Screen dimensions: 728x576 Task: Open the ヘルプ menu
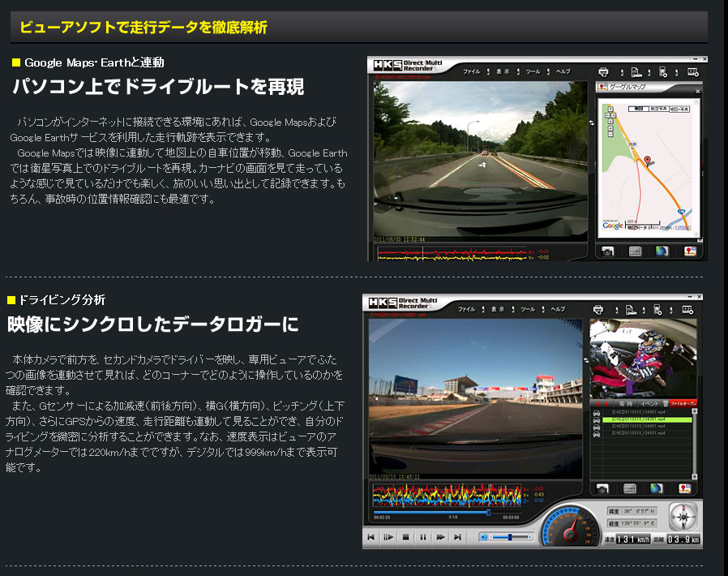click(562, 71)
